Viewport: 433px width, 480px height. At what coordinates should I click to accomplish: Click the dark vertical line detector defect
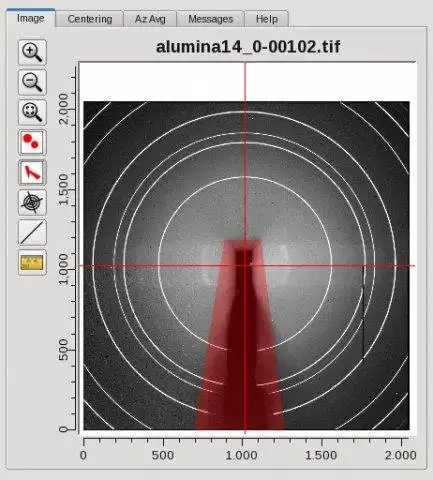363,313
